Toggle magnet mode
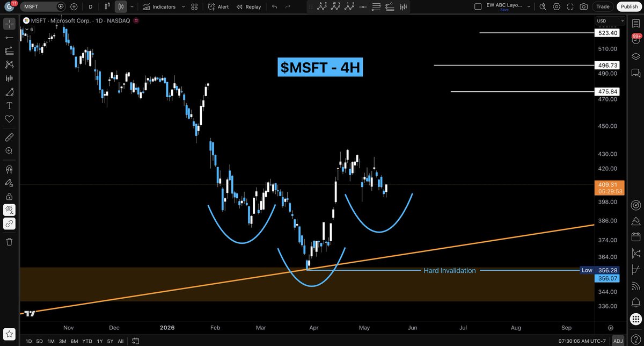Viewport: 644px width, 346px height. point(9,169)
